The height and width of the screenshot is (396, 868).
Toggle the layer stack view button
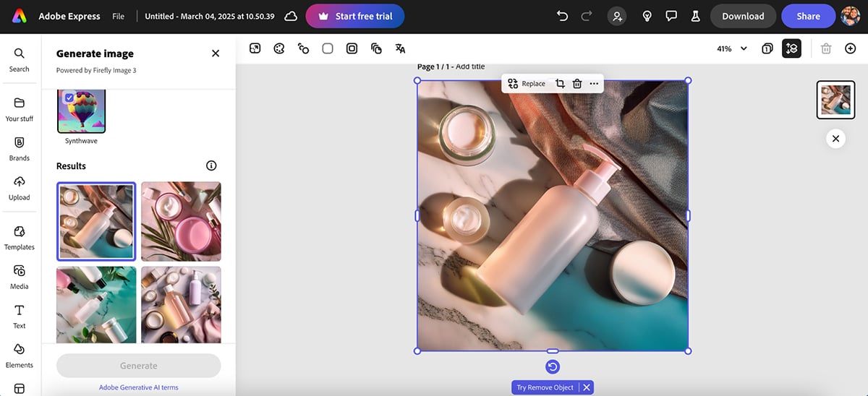[791, 48]
